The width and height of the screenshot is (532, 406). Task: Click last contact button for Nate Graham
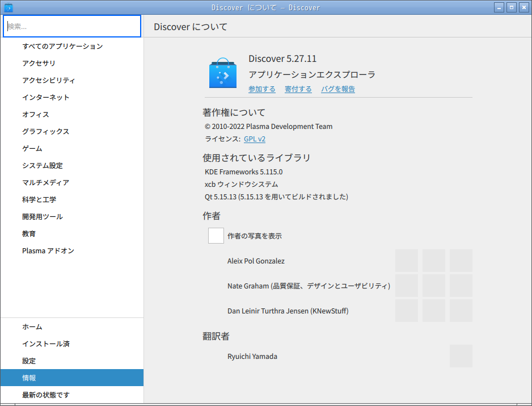point(461,286)
